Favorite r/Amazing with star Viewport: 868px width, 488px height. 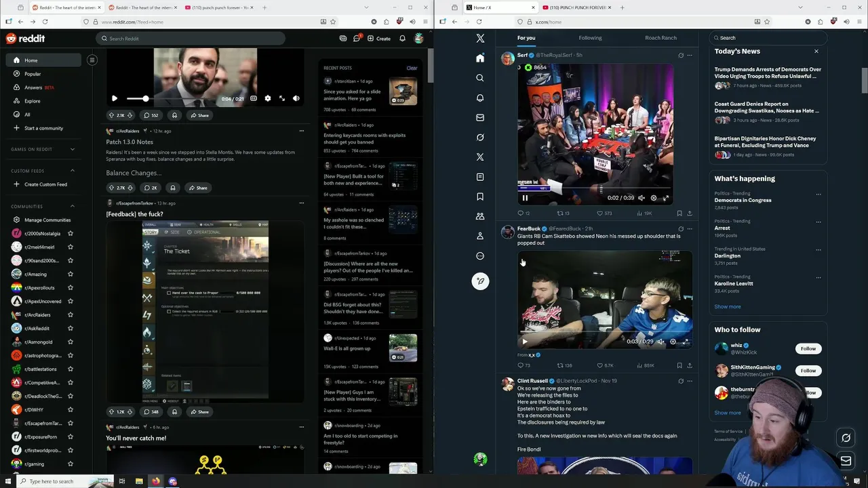(x=71, y=274)
